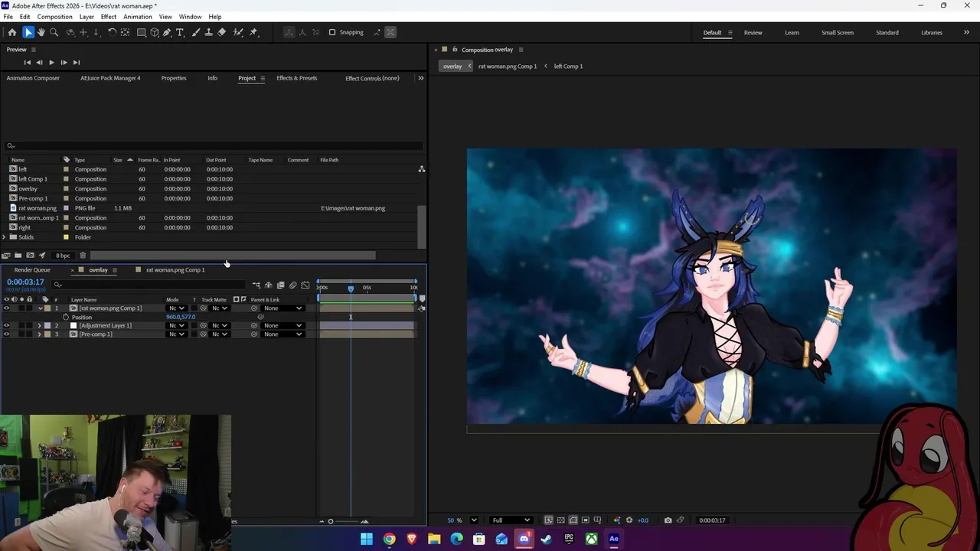
Task: Hide the rat woman.png Comp 1 layer
Action: (x=6, y=308)
